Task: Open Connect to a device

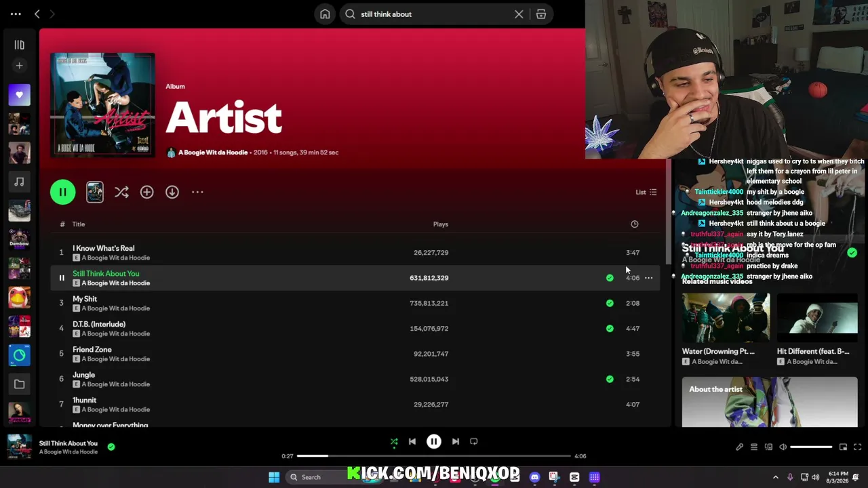Action: point(768,447)
